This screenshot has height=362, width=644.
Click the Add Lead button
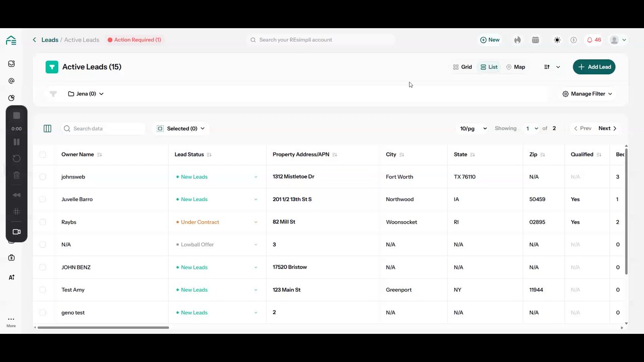click(x=594, y=67)
